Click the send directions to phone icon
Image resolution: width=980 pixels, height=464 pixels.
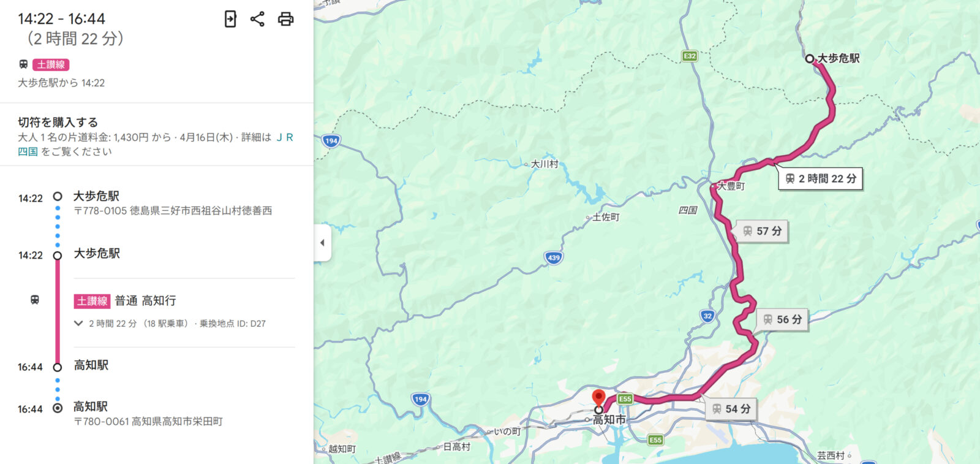(230, 19)
